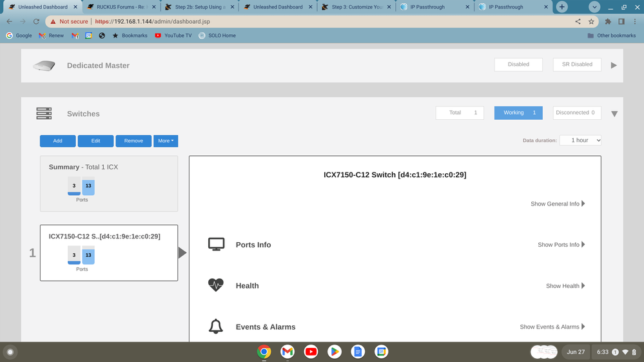
Task: Bookmark this page with the star icon
Action: [591, 21]
